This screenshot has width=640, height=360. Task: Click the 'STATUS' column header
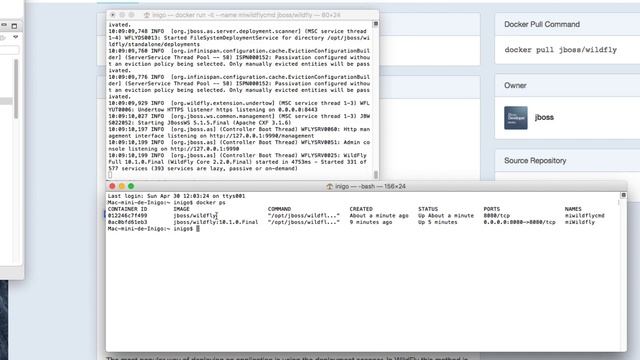428,209
